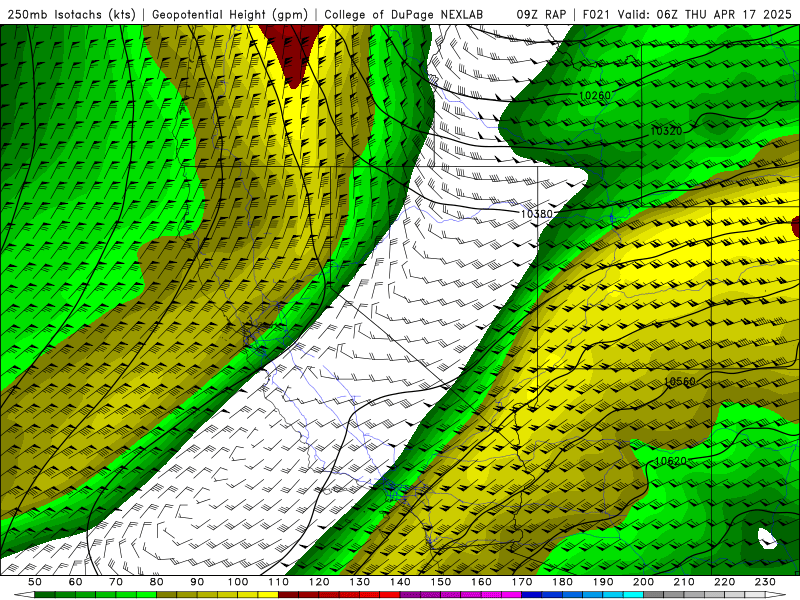Click the 160 value on the color scale
Viewport: 800px width, 600px height.
(x=481, y=582)
